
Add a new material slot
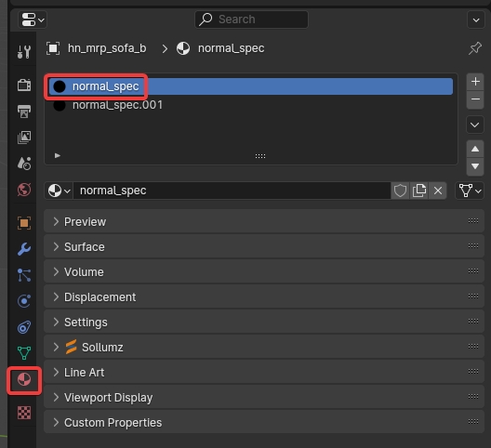475,82
